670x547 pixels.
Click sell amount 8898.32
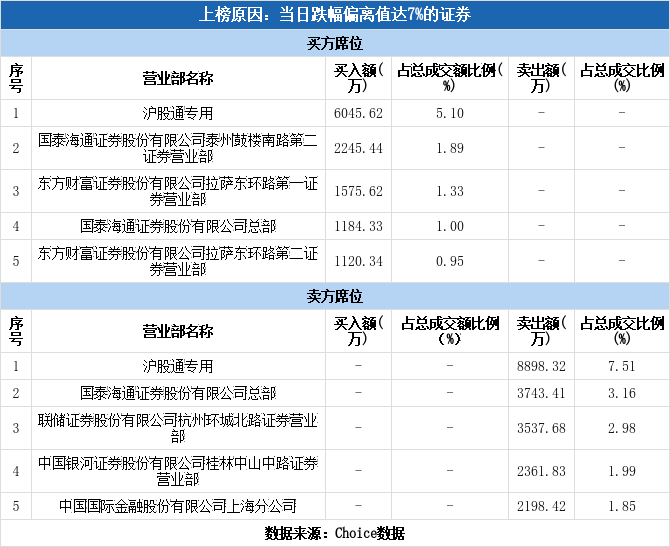tap(541, 366)
